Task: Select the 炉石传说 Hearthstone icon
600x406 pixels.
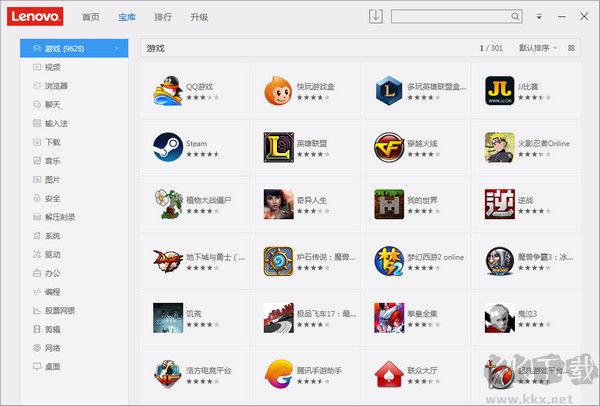Action: pyautogui.click(x=277, y=261)
